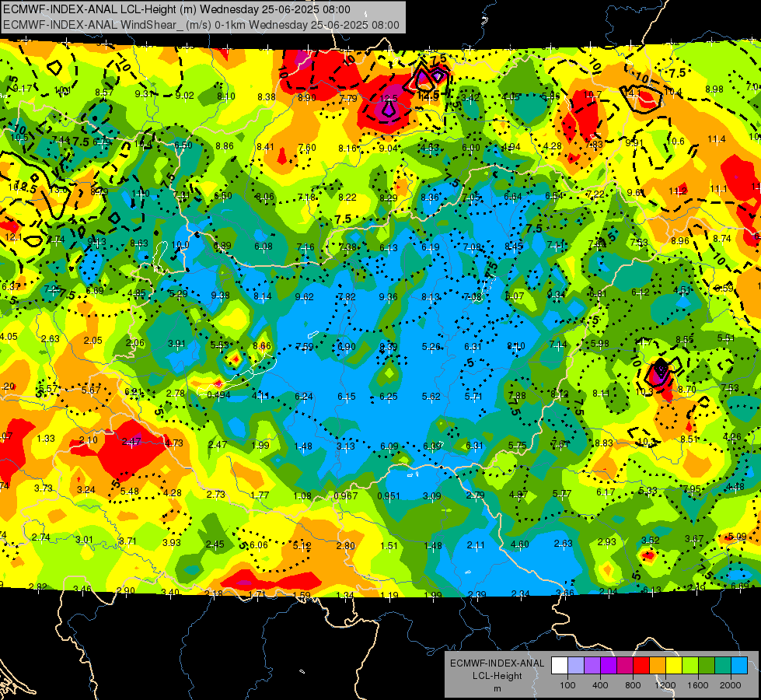
Task: Click the map value 6.90
Action: (x=347, y=347)
